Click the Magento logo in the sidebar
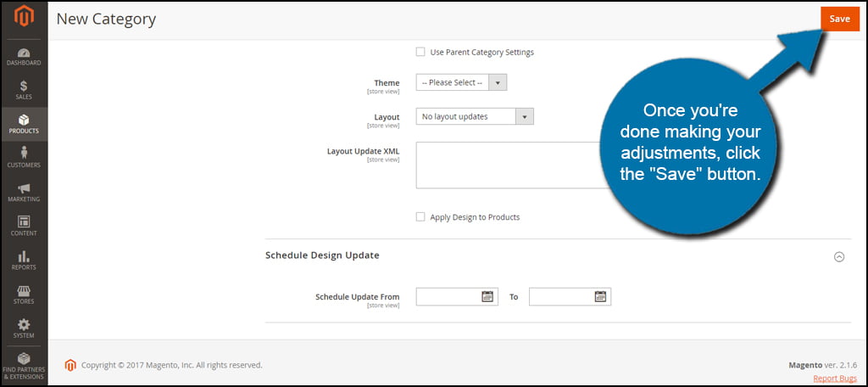868x387 pixels. point(24,19)
